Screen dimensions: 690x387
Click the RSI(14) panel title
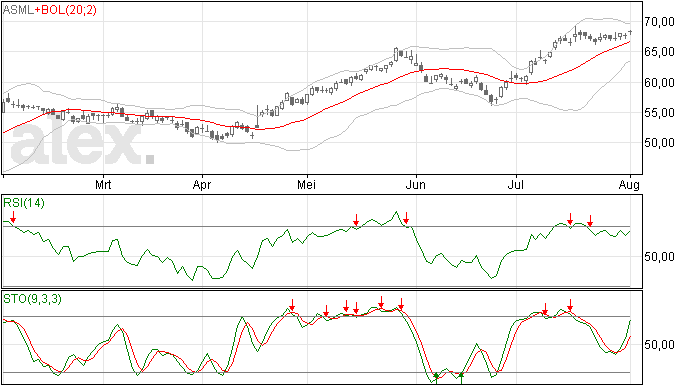click(x=24, y=203)
